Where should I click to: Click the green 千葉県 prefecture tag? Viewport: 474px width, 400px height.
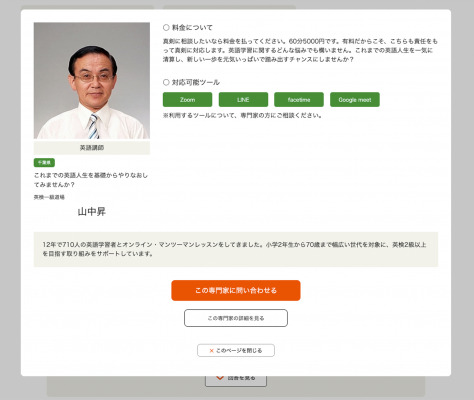tap(44, 162)
